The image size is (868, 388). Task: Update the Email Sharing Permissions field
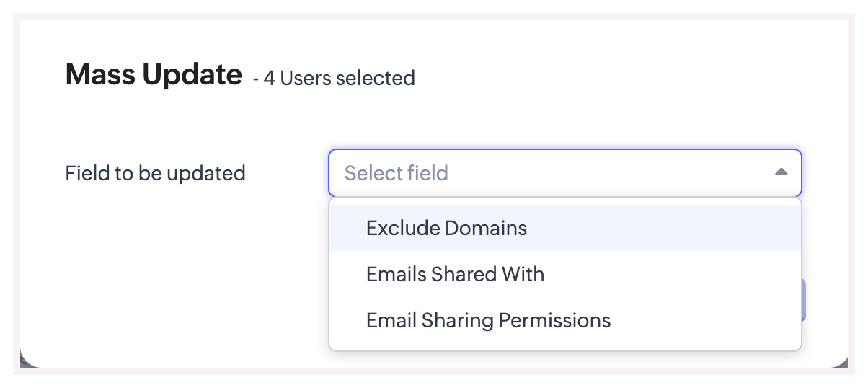488,320
